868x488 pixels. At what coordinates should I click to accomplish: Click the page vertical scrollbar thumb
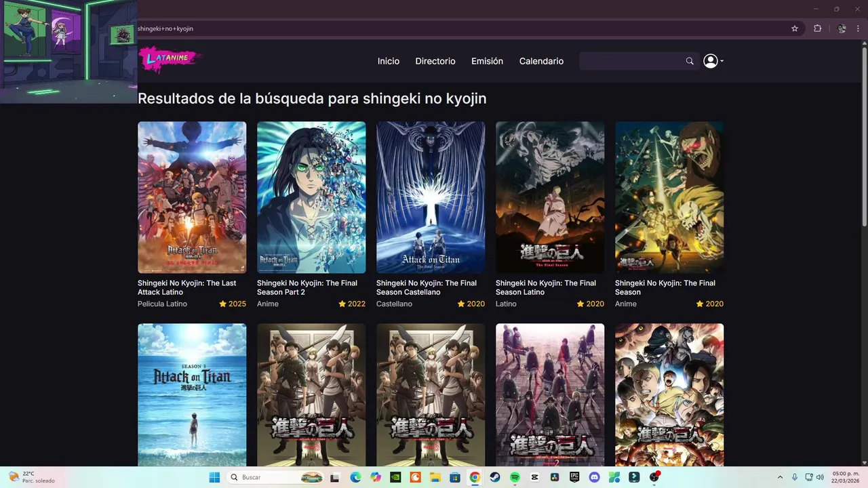coord(864,136)
